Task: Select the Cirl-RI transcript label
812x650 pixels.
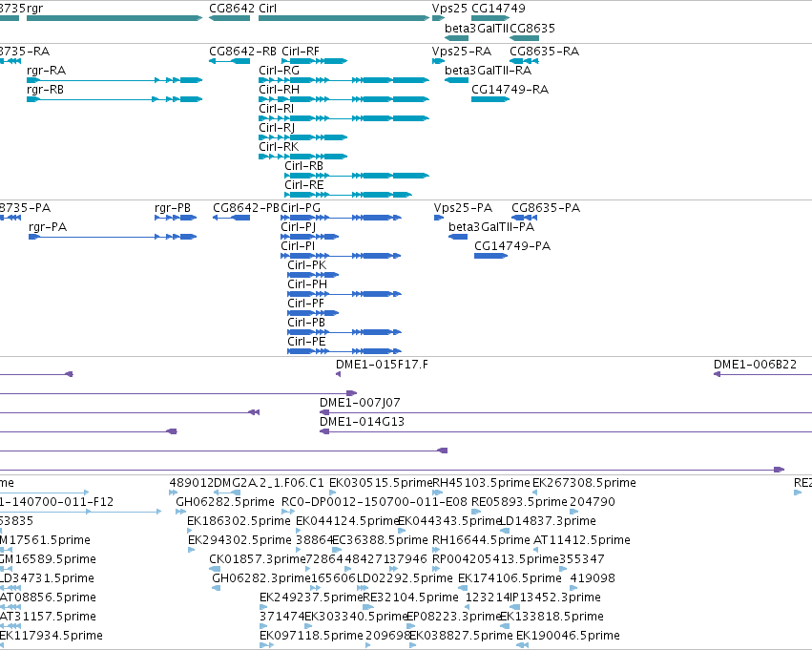Action: coord(277,109)
